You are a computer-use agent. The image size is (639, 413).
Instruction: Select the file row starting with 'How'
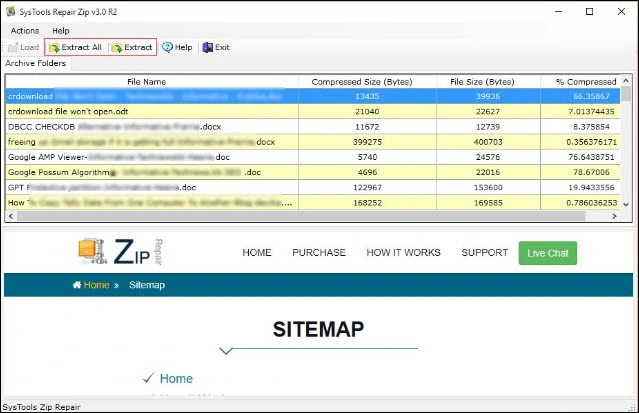tap(313, 203)
